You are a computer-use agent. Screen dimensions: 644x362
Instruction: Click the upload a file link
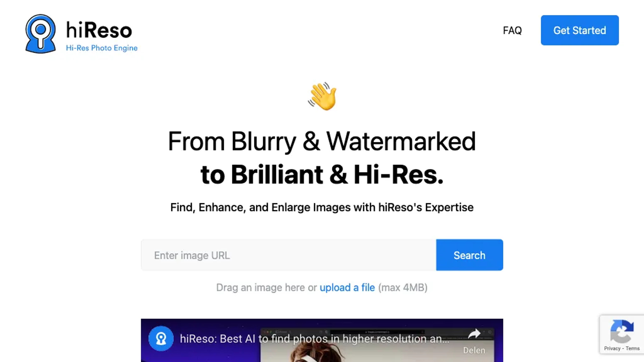tap(347, 287)
